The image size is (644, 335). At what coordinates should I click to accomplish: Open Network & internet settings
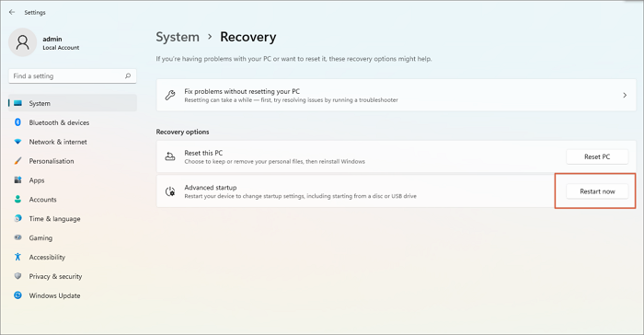[58, 142]
